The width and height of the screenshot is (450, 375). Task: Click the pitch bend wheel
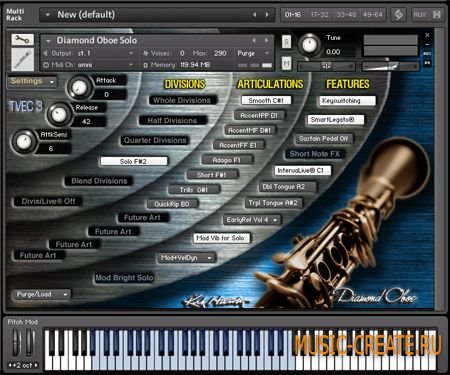click(16, 342)
